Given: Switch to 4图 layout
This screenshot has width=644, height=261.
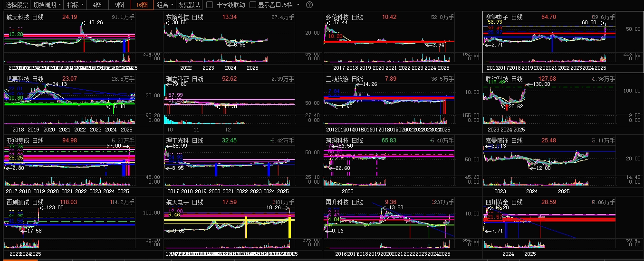Looking at the screenshot, I should click(97, 5).
